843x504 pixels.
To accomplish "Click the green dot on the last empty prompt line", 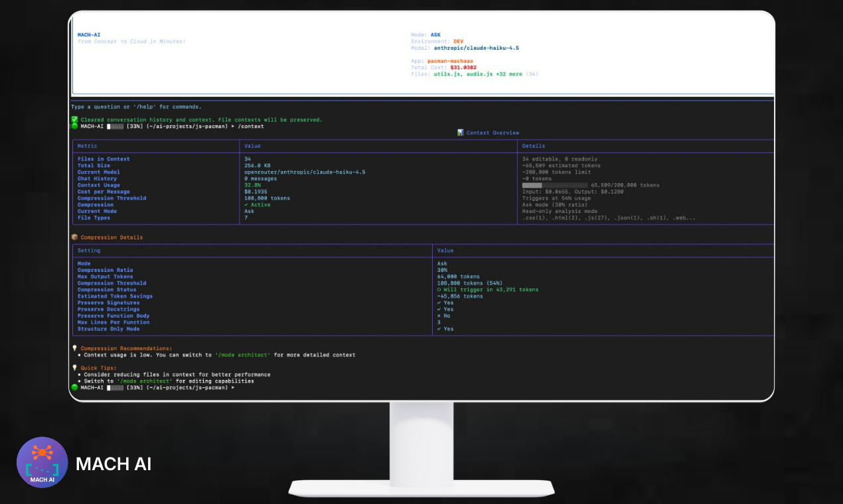I will (x=74, y=387).
